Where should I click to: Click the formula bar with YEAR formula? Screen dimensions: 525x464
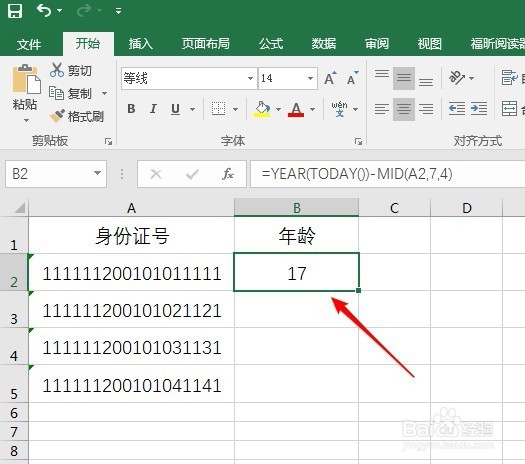click(x=388, y=174)
